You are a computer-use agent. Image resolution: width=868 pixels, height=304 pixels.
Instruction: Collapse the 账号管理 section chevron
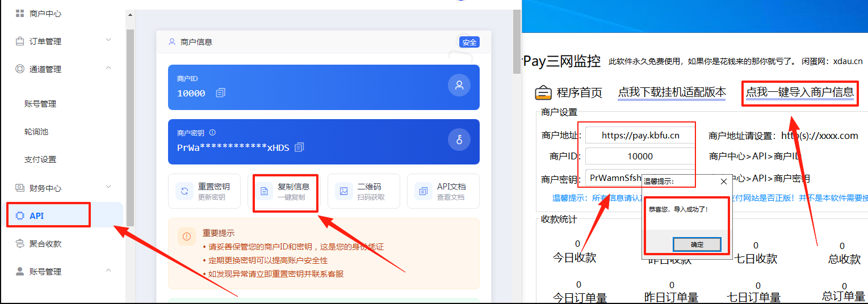[108, 271]
